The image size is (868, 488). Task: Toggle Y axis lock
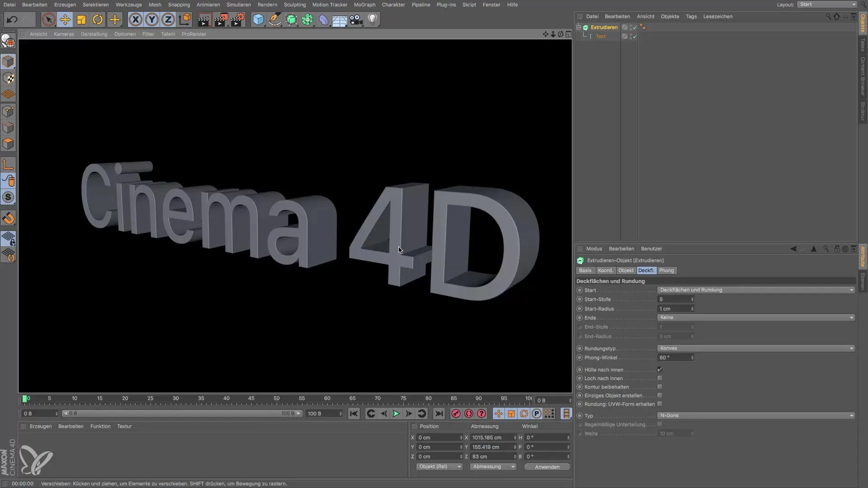152,19
